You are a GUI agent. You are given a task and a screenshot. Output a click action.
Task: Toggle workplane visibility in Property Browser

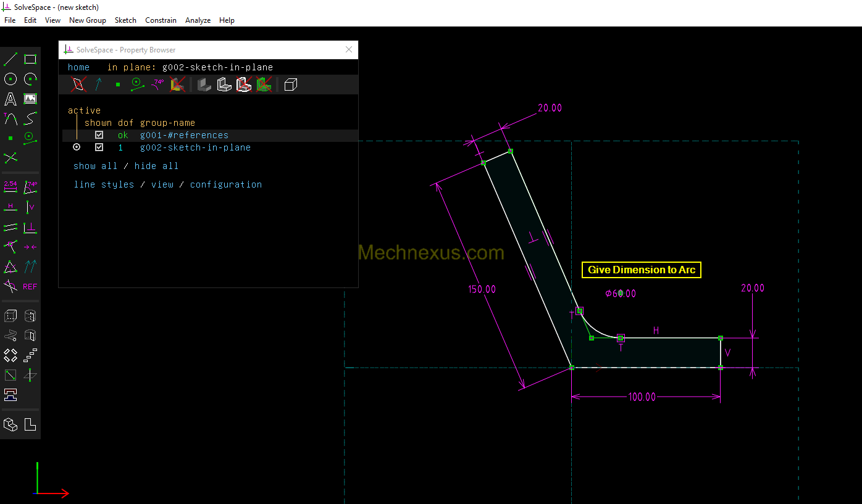(78, 85)
